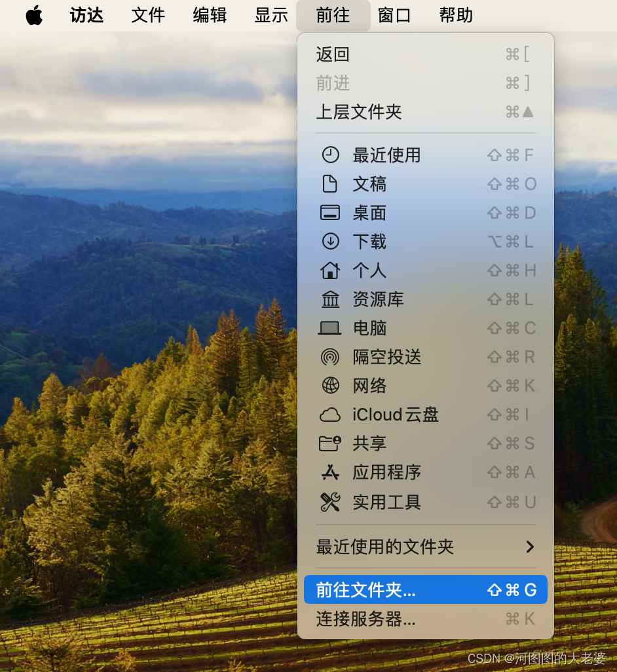The image size is (617, 672).
Task: Click the shared folder icon beside 共享
Action: tap(330, 443)
